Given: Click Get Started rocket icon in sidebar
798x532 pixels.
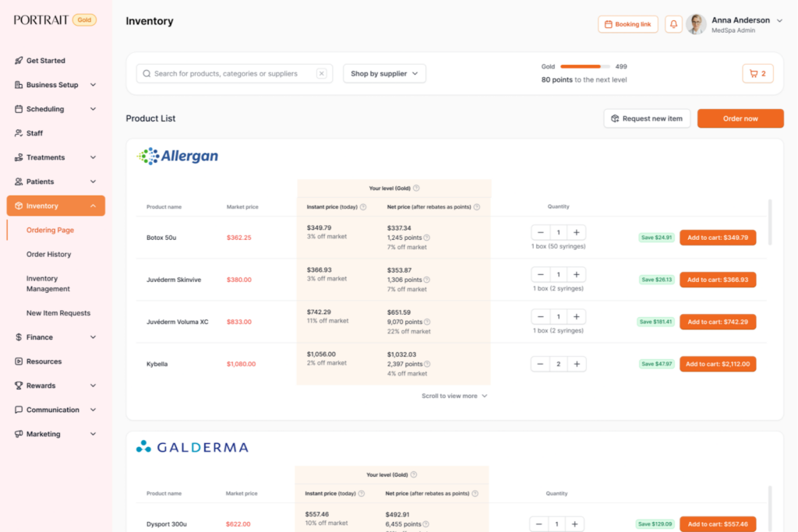Looking at the screenshot, I should point(19,61).
